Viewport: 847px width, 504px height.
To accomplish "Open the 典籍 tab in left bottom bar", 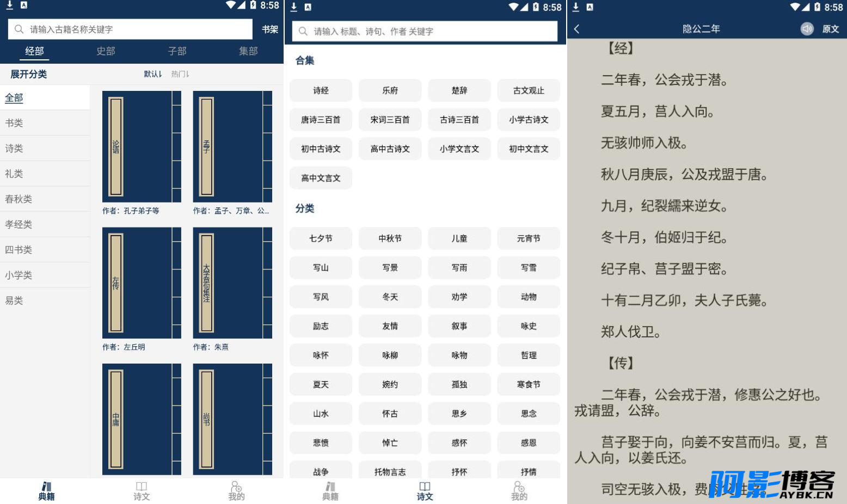I will tap(47, 491).
